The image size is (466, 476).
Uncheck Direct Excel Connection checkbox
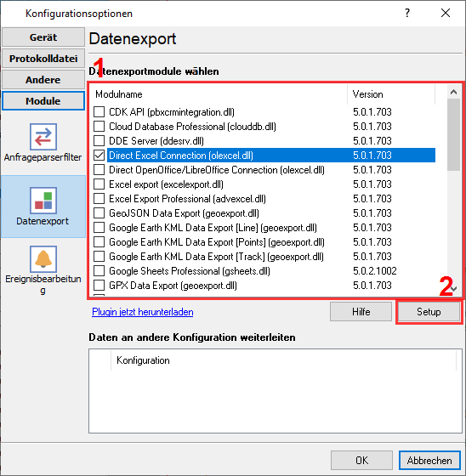99,155
